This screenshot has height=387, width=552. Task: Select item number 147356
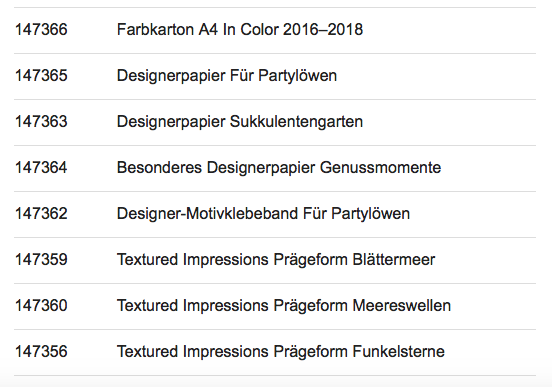tap(41, 352)
